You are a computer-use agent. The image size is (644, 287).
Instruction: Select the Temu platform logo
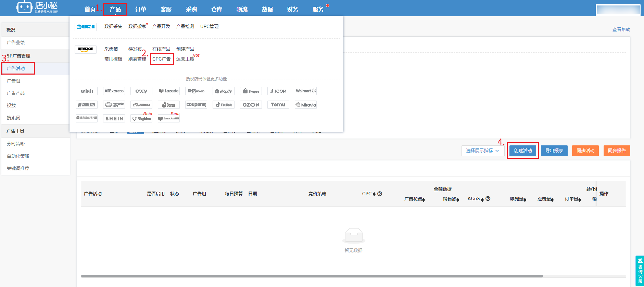coord(278,105)
